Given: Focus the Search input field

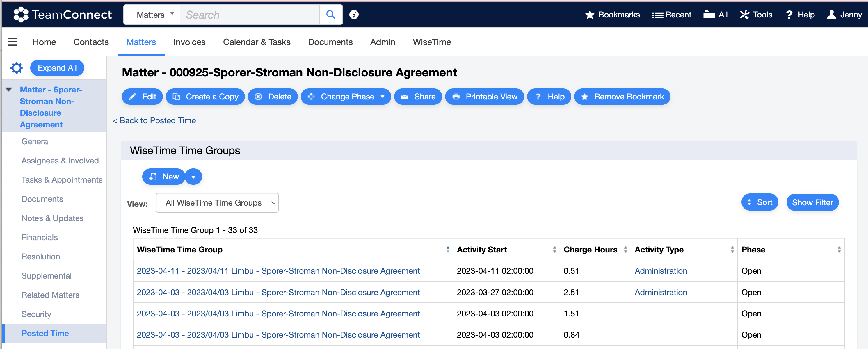Looking at the screenshot, I should 250,15.
